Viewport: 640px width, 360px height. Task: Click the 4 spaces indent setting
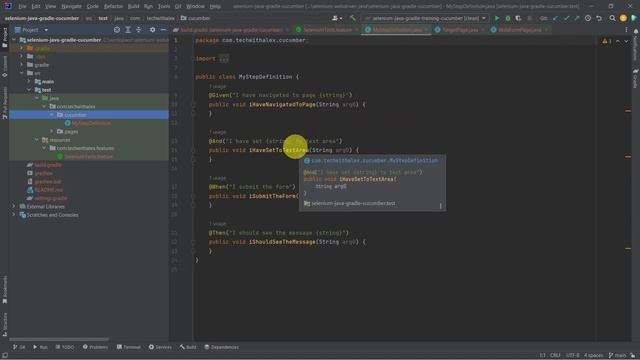pos(593,355)
